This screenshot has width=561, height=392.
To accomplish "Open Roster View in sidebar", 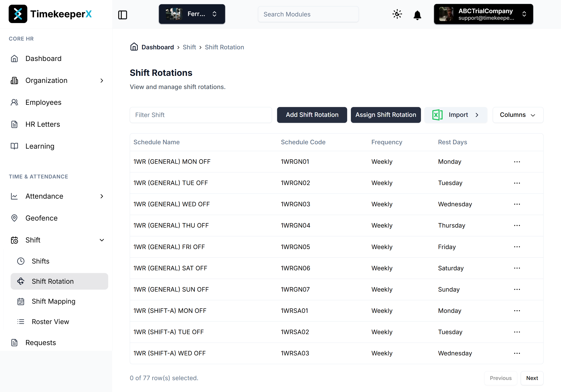I will click(x=59, y=322).
